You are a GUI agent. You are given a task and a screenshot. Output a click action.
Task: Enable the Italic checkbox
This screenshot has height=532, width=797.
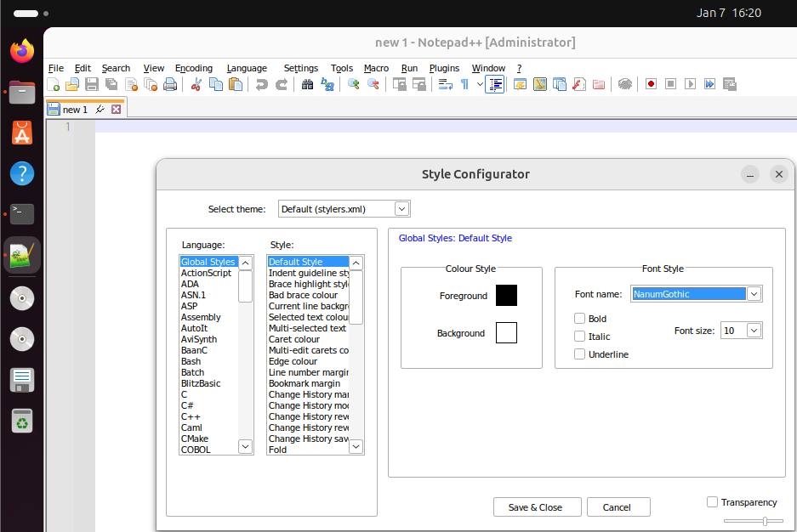point(579,336)
